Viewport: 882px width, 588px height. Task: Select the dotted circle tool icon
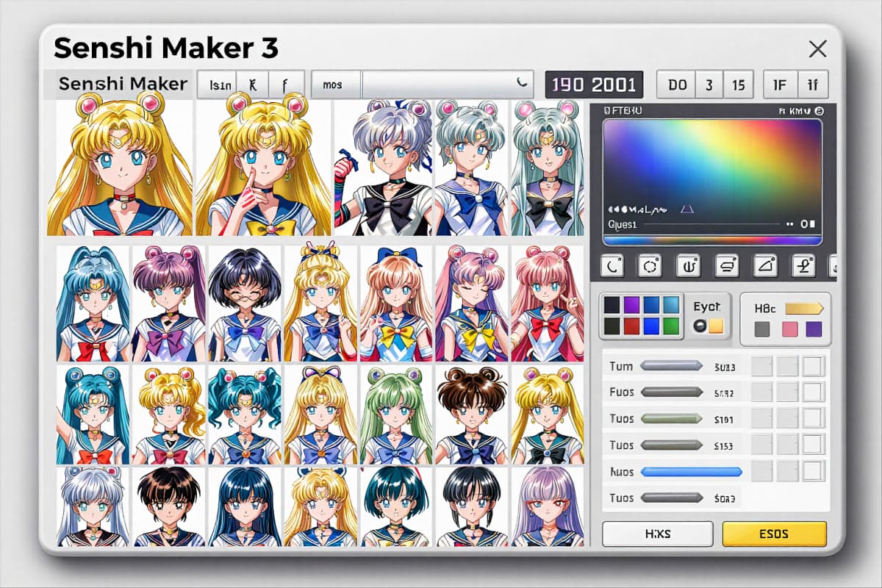point(650,265)
